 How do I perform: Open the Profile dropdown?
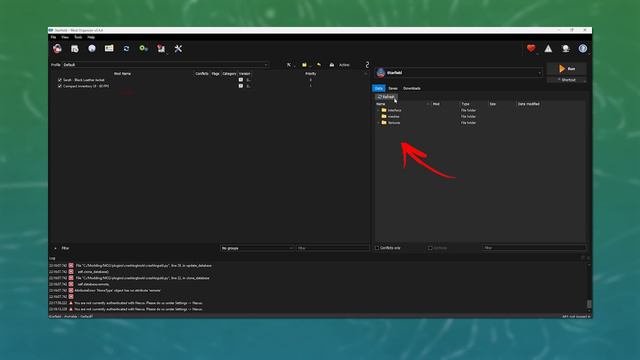point(165,64)
